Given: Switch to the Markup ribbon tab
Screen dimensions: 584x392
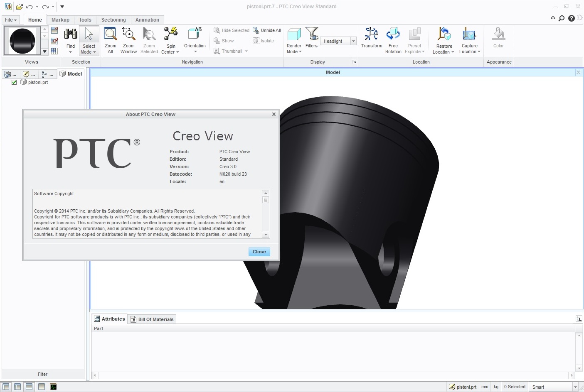Looking at the screenshot, I should [x=60, y=20].
